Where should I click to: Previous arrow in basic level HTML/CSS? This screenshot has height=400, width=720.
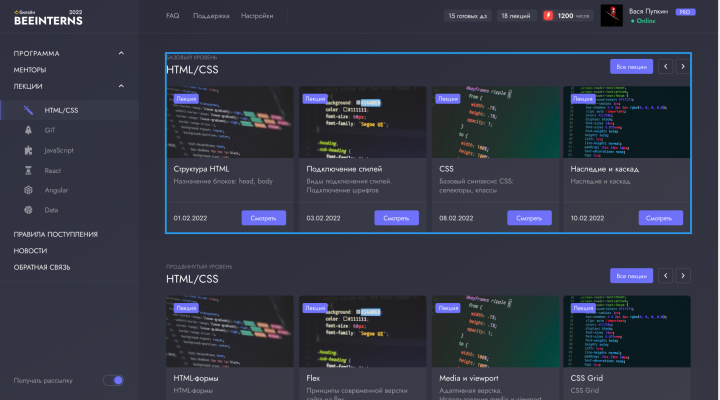coord(665,67)
